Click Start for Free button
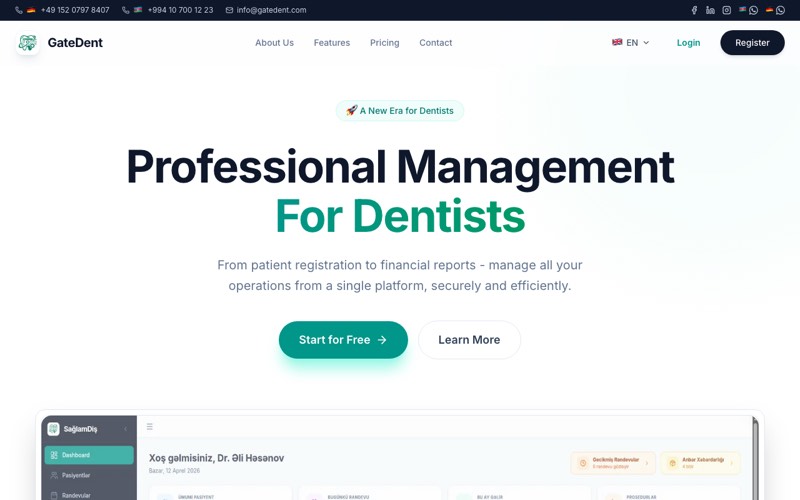 (x=343, y=340)
